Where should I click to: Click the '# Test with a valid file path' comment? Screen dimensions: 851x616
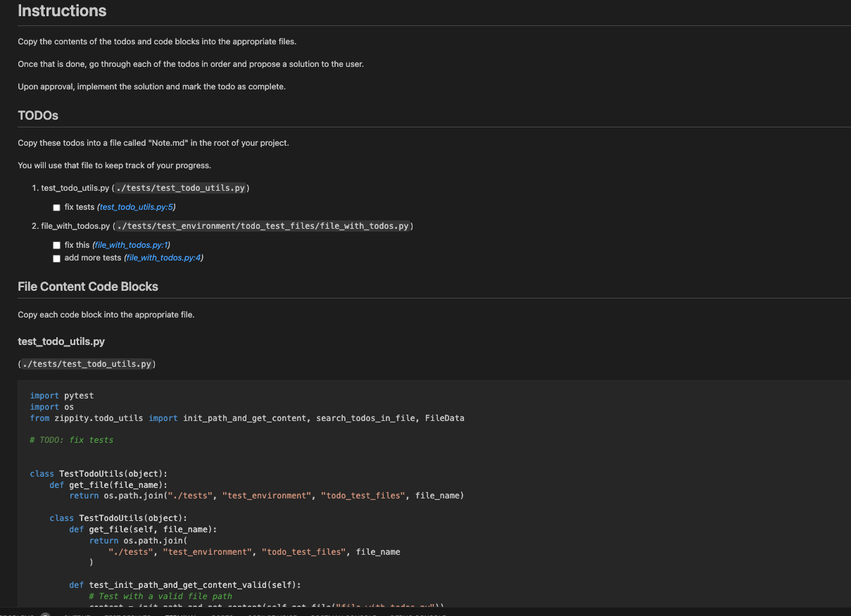pyautogui.click(x=160, y=596)
